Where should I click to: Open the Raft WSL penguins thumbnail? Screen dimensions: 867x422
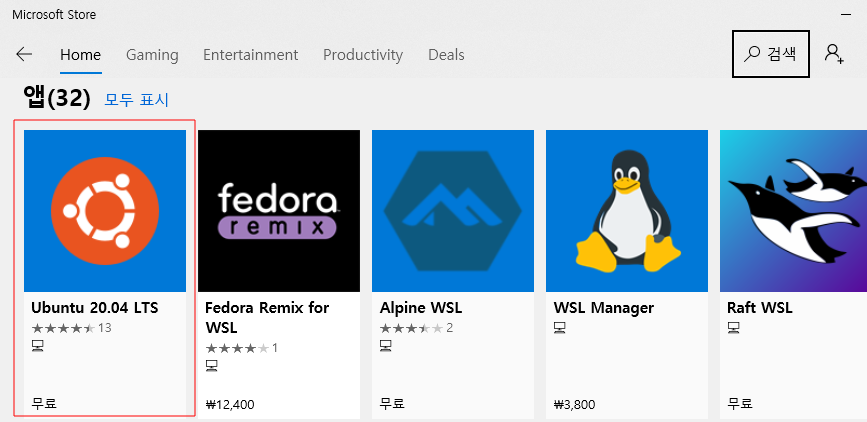tap(793, 211)
